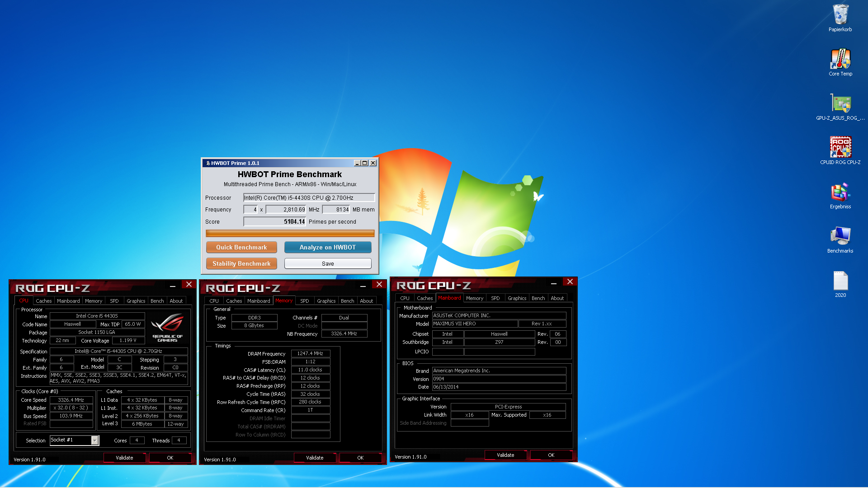Open the Ergebniss desktop icon
The width and height of the screenshot is (868, 488).
(x=840, y=195)
